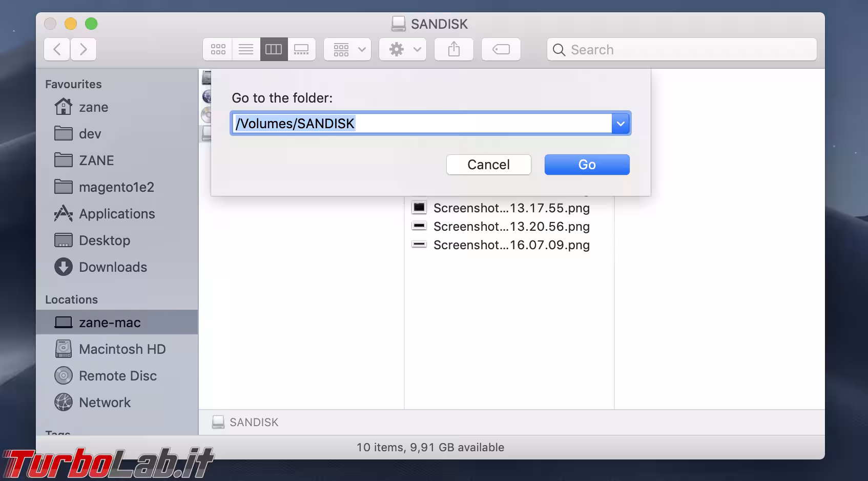The width and height of the screenshot is (868, 481).
Task: Confirm with the Go button
Action: click(x=587, y=165)
